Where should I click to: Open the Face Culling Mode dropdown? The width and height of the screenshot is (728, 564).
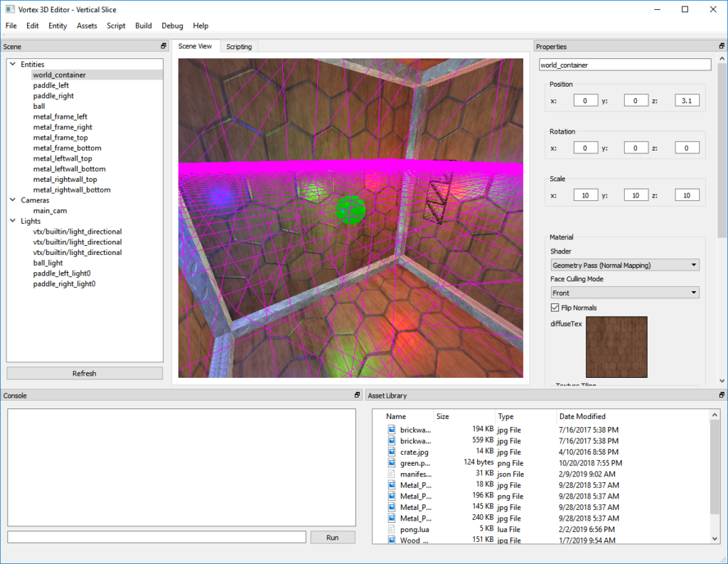click(624, 293)
